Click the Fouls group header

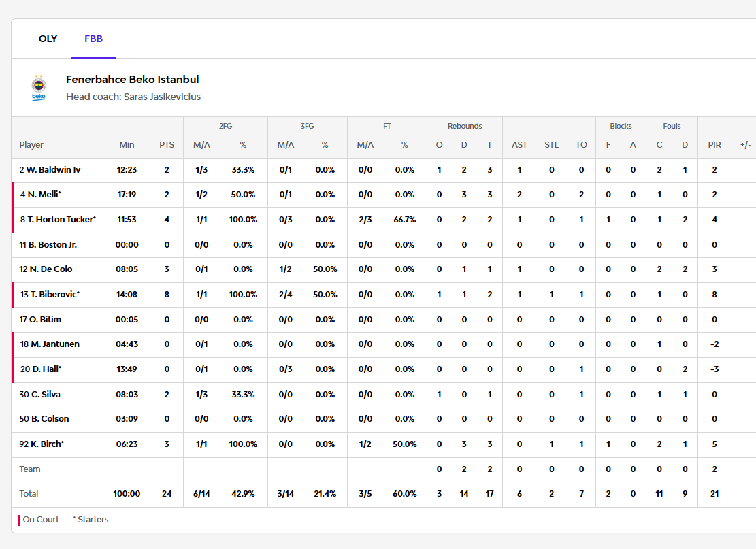pyautogui.click(x=672, y=126)
